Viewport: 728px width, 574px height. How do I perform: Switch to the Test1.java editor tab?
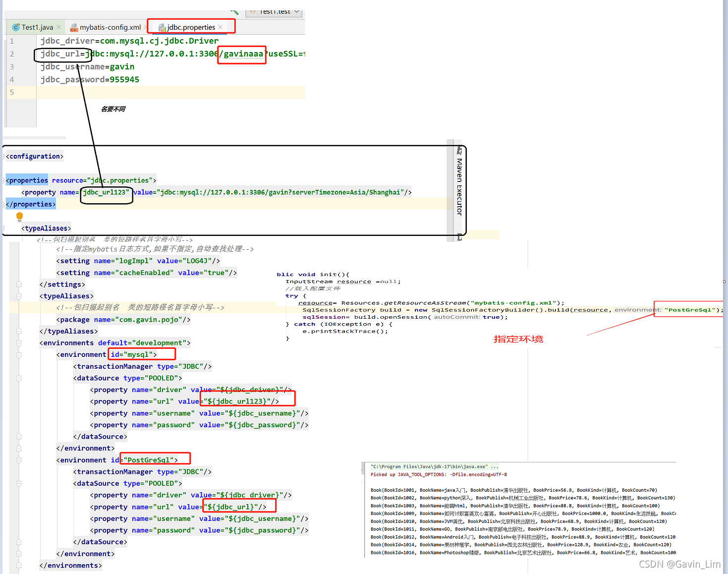click(37, 27)
